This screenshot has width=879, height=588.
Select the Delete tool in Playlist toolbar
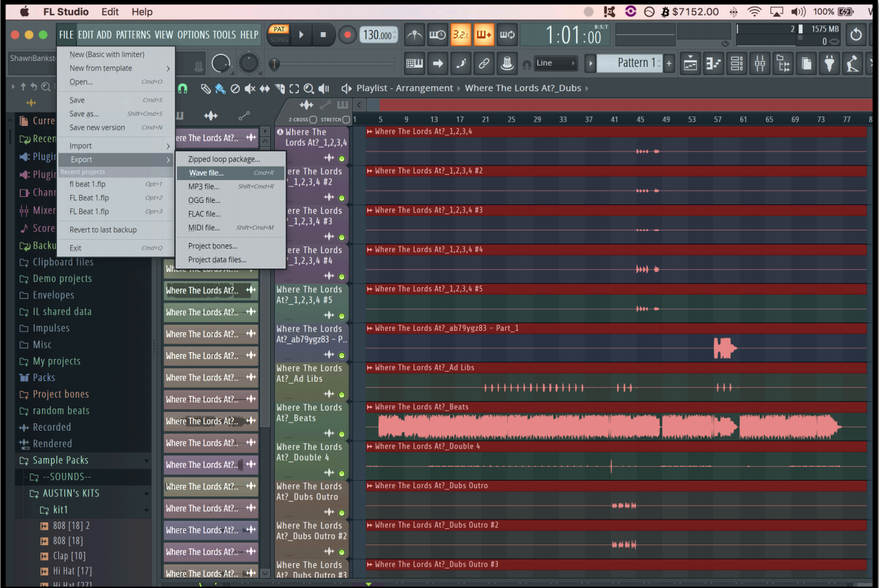point(235,88)
